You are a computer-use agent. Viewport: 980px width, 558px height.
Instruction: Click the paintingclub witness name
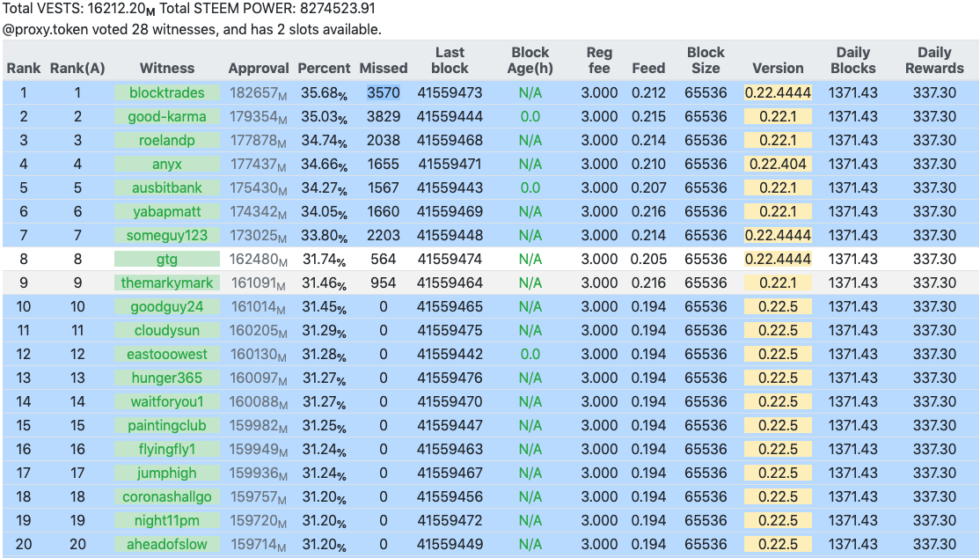click(x=166, y=425)
